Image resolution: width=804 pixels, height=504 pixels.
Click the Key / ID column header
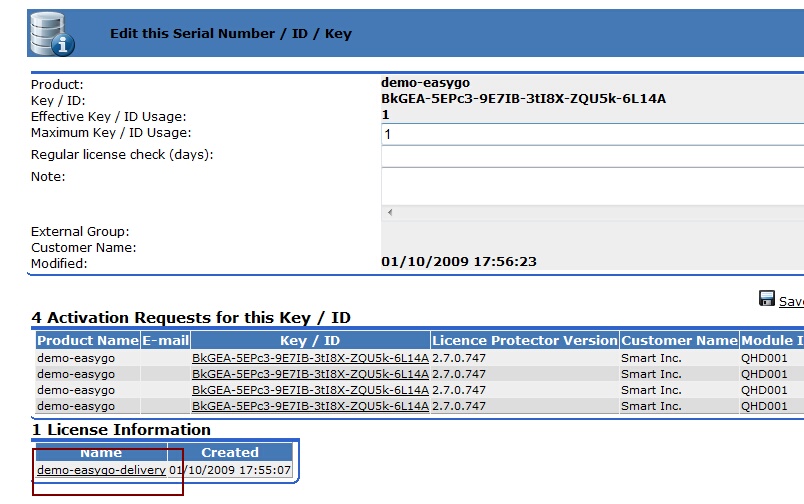(310, 341)
